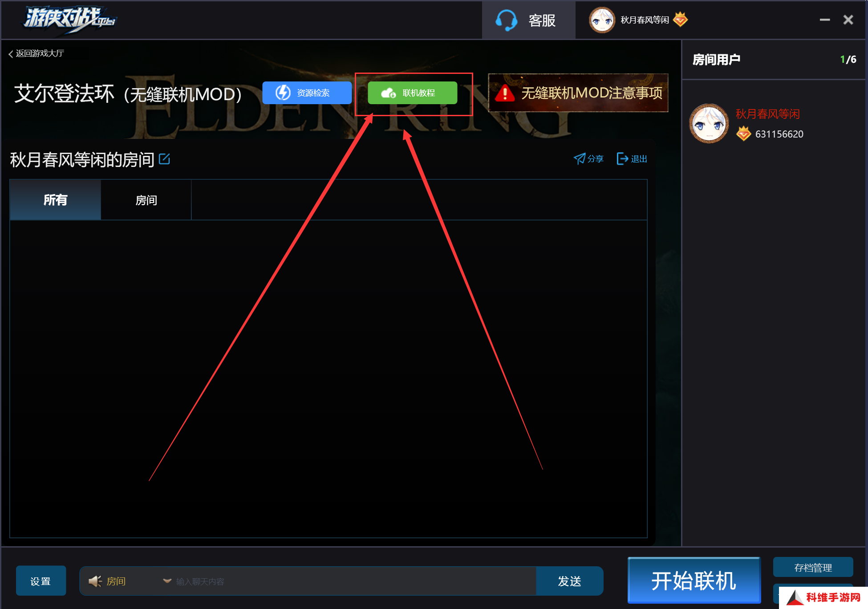Share the room using 分享
The image size is (868, 609).
point(588,159)
